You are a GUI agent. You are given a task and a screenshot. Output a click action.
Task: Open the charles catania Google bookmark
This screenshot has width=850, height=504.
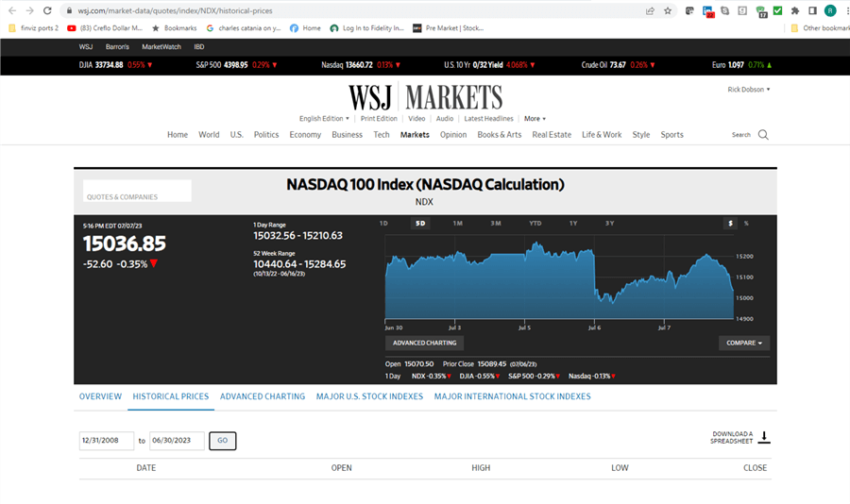tap(244, 27)
